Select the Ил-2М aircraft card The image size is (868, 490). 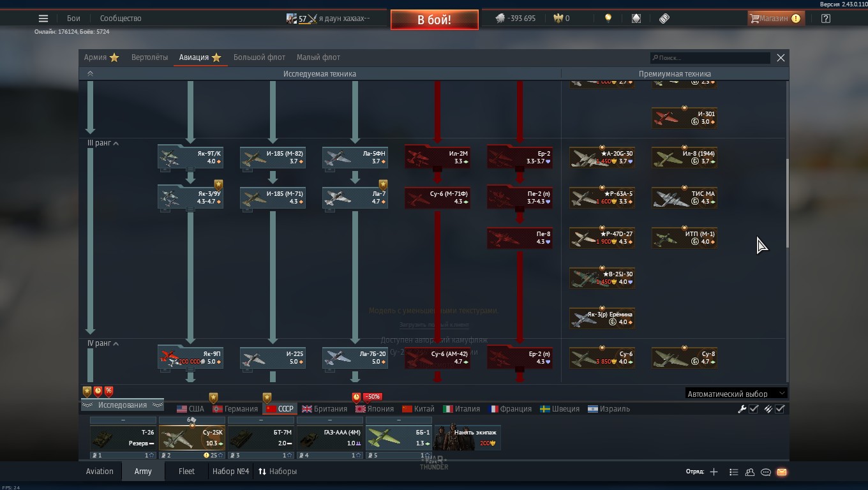[437, 158]
